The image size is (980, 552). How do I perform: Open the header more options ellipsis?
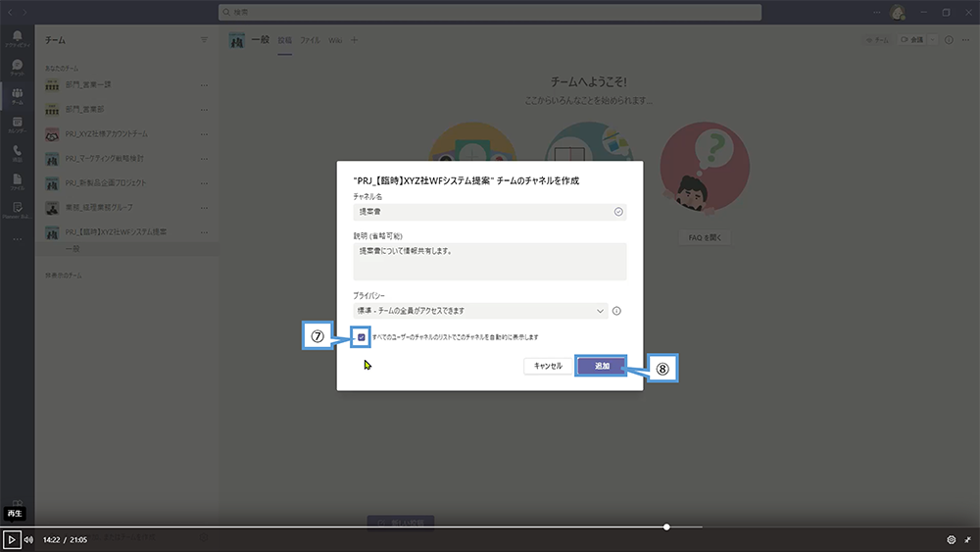click(965, 40)
